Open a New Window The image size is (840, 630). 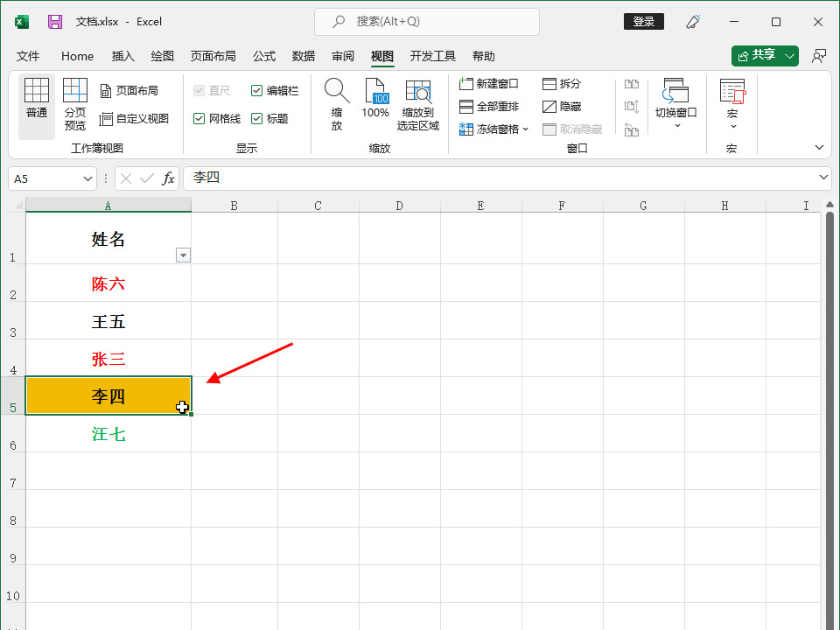488,84
